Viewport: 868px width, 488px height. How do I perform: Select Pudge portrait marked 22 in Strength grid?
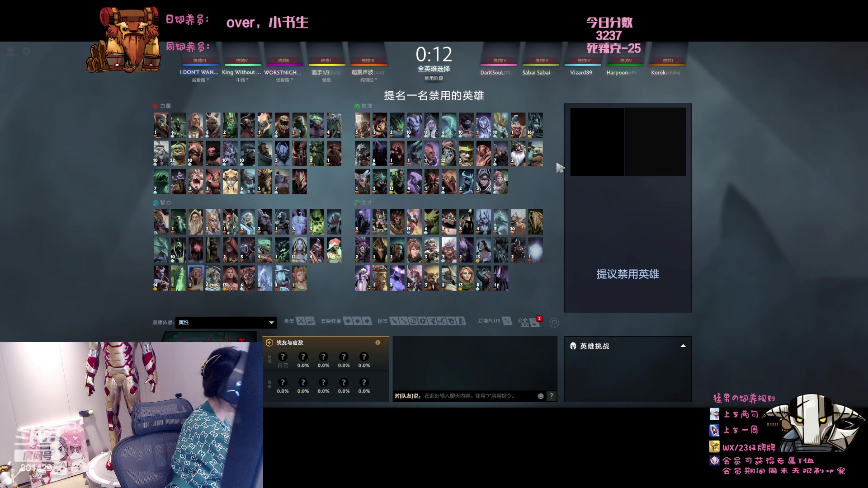178,153
